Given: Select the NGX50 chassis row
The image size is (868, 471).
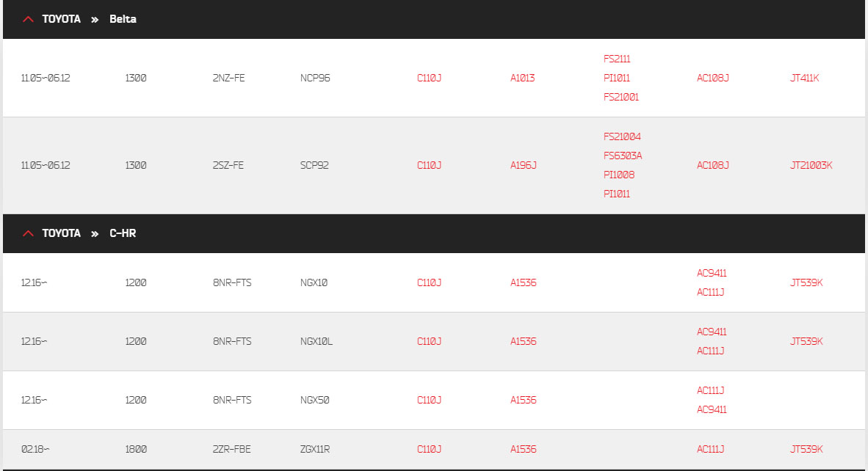Looking at the screenshot, I should [434, 401].
